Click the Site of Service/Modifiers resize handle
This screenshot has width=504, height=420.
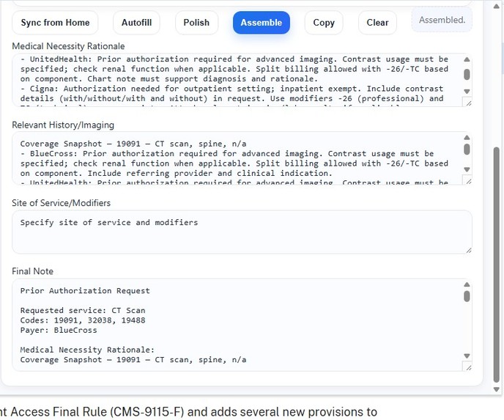point(468,250)
